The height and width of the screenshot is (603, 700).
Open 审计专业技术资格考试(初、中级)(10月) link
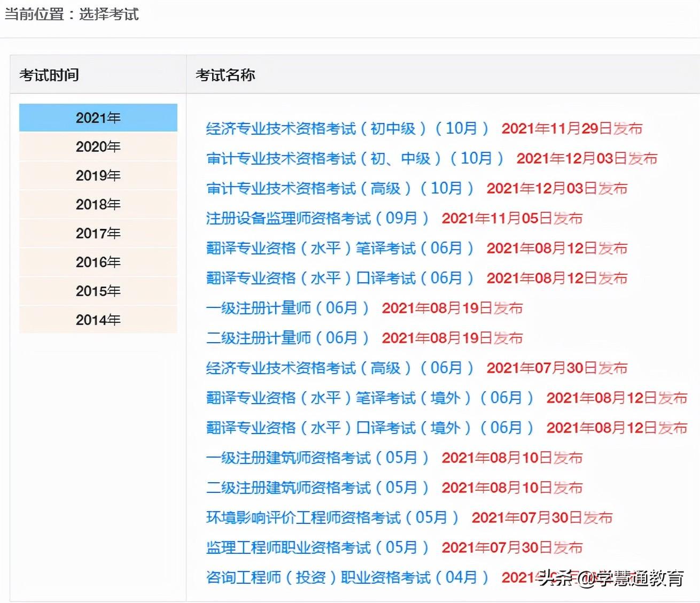click(x=355, y=158)
